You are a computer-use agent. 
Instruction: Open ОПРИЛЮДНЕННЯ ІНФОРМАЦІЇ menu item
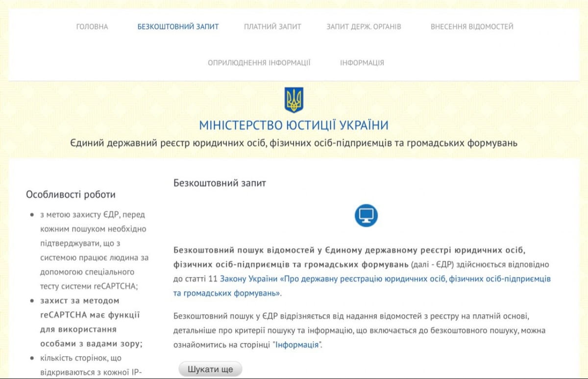tap(259, 63)
